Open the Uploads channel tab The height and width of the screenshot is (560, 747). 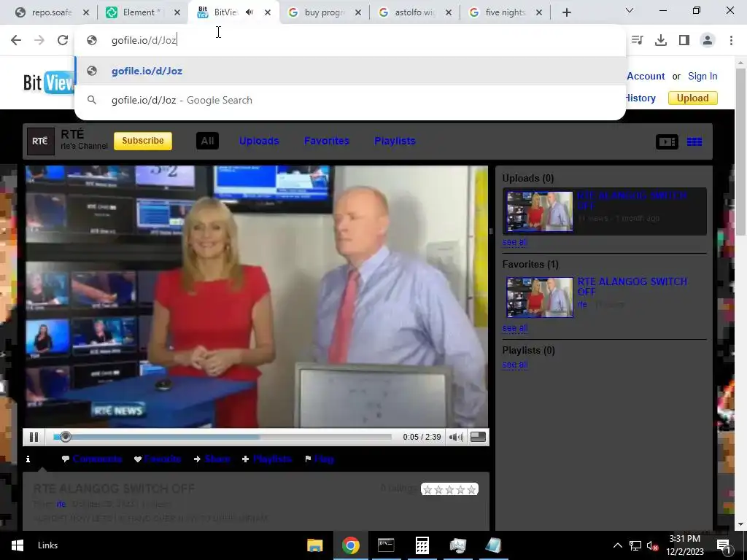coord(259,141)
